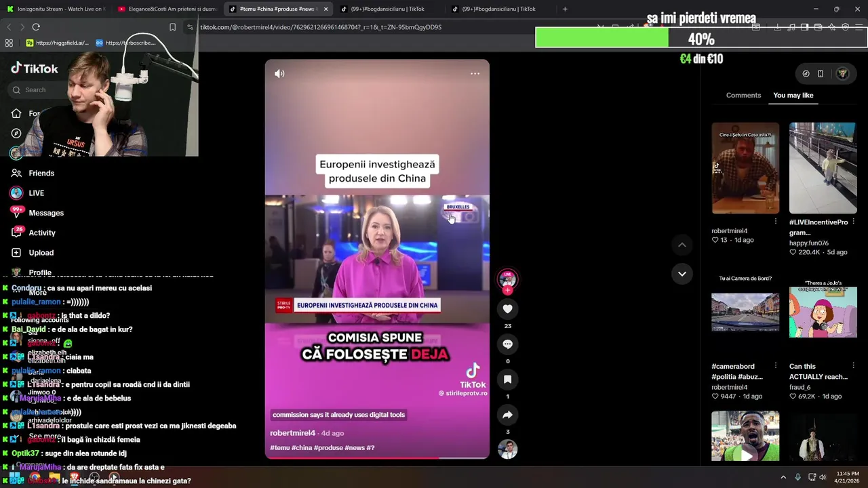Play the video in the player

click(377, 260)
